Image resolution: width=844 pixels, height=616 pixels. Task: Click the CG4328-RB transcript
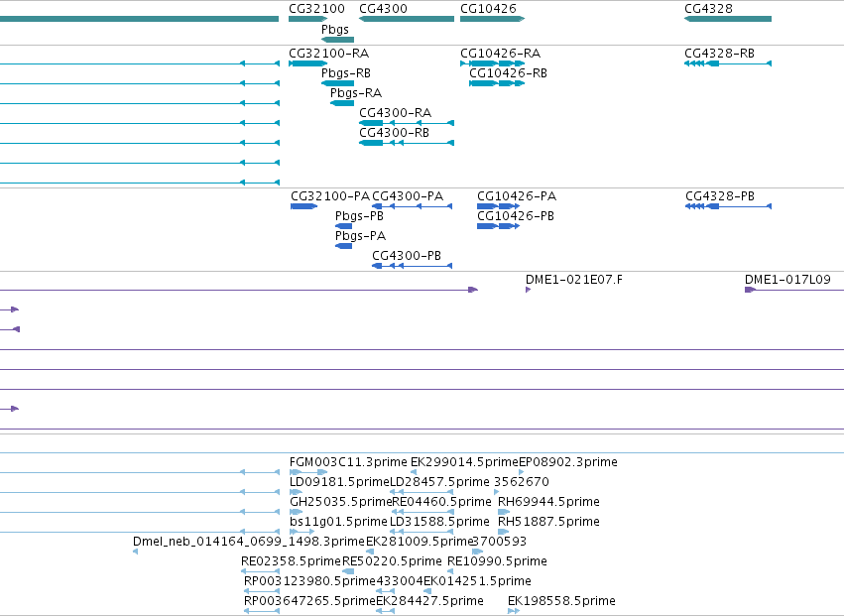pos(728,63)
